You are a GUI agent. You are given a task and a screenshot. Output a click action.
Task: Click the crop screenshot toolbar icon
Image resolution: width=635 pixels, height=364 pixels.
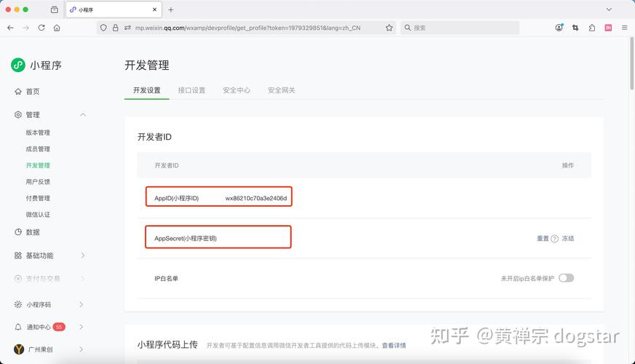tap(575, 28)
